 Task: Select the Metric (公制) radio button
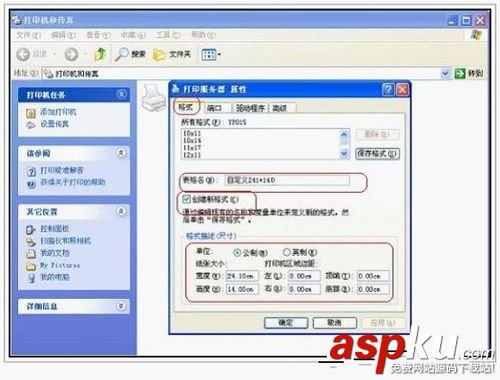[237, 253]
